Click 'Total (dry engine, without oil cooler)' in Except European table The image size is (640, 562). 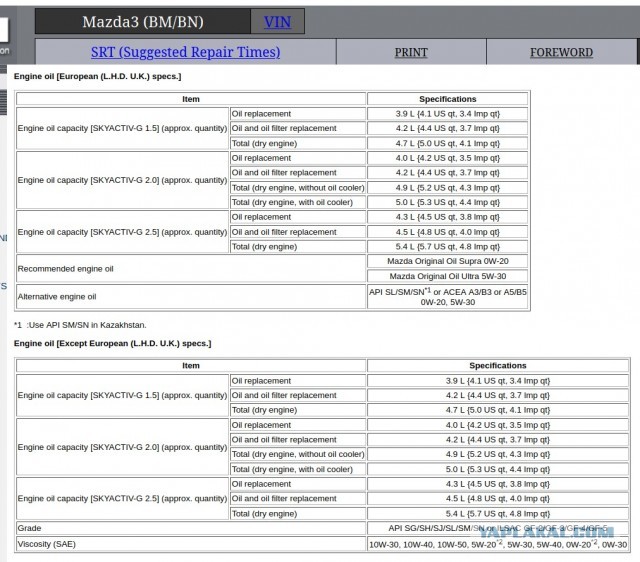point(298,454)
